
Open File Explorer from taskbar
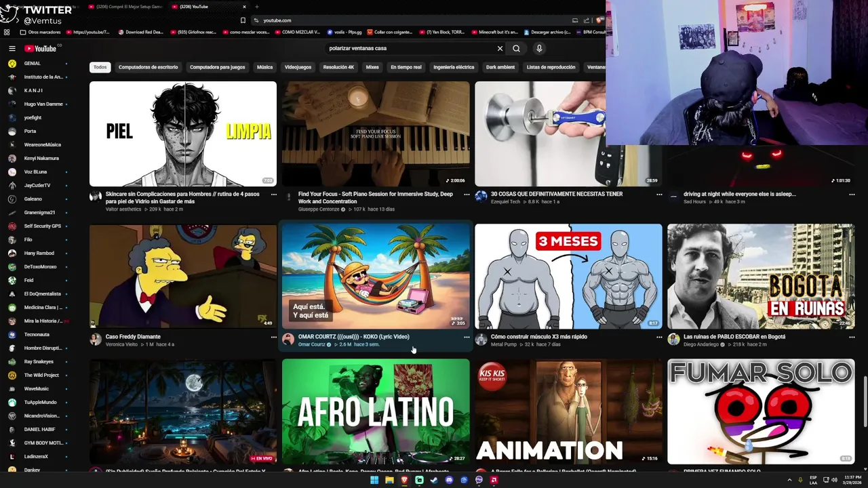point(389,480)
